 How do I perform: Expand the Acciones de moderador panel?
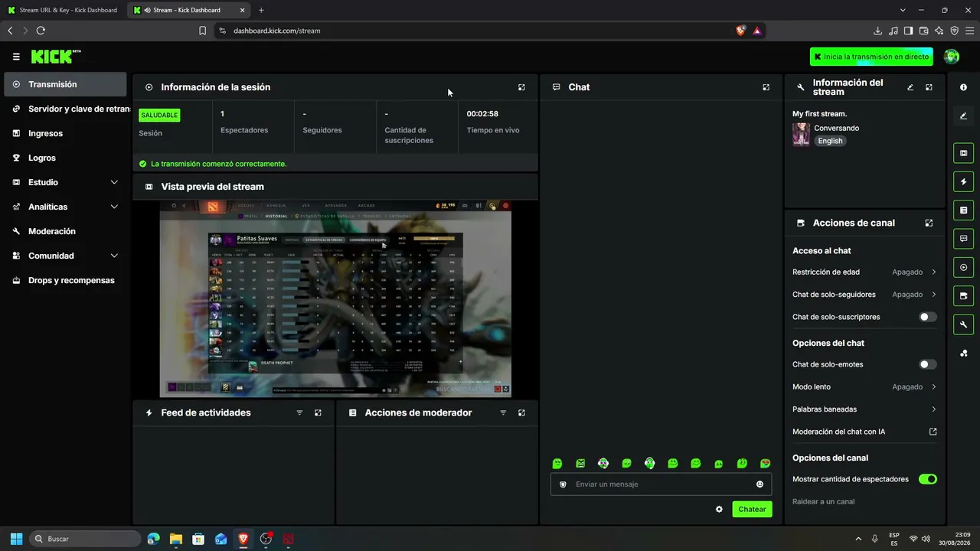coord(521,412)
